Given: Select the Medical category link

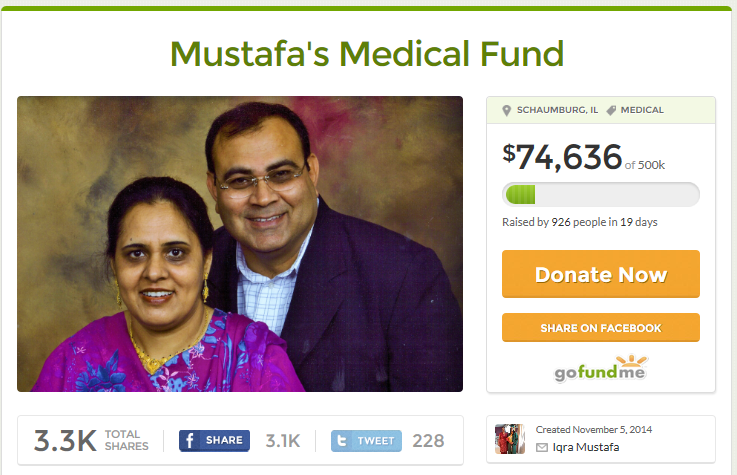Looking at the screenshot, I should tap(642, 110).
